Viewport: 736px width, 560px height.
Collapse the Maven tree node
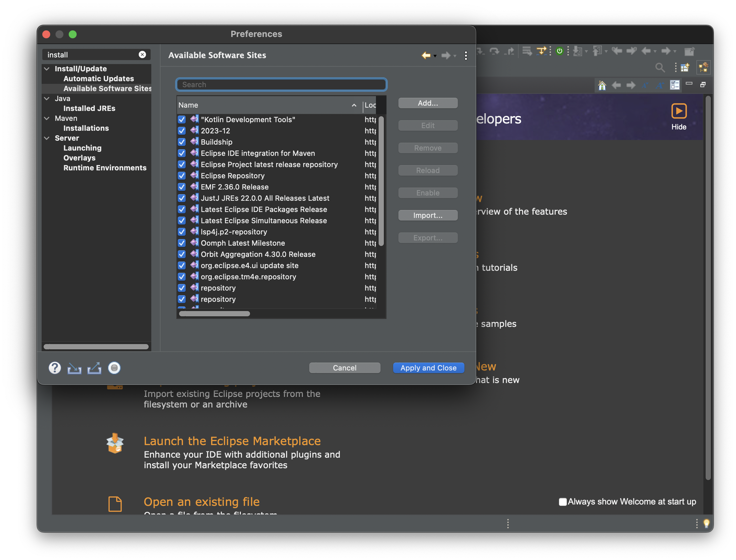point(47,118)
